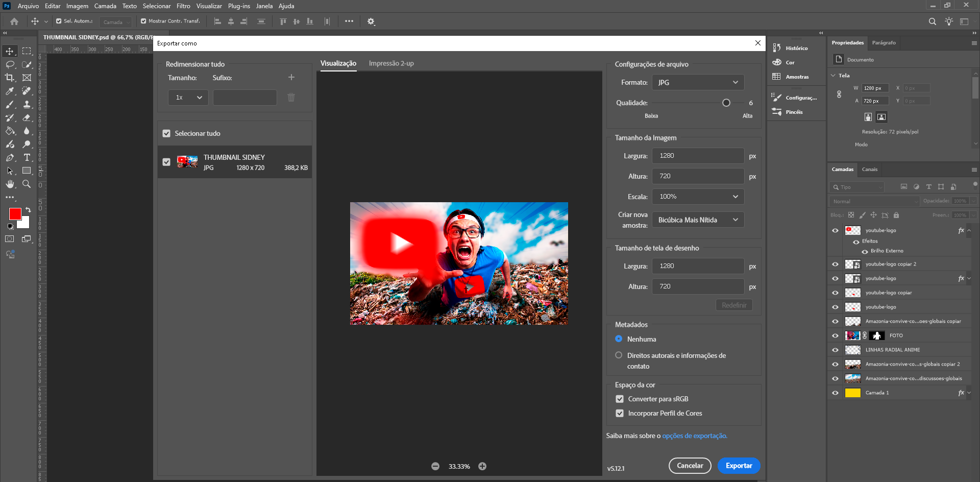Close the Exportar como dialog
This screenshot has width=980, height=482.
coord(758,43)
